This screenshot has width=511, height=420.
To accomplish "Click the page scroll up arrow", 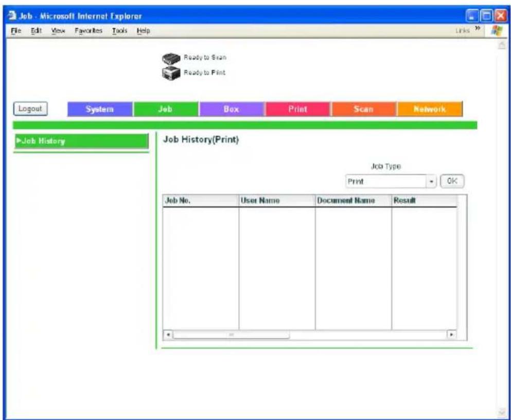I will click(x=502, y=45).
